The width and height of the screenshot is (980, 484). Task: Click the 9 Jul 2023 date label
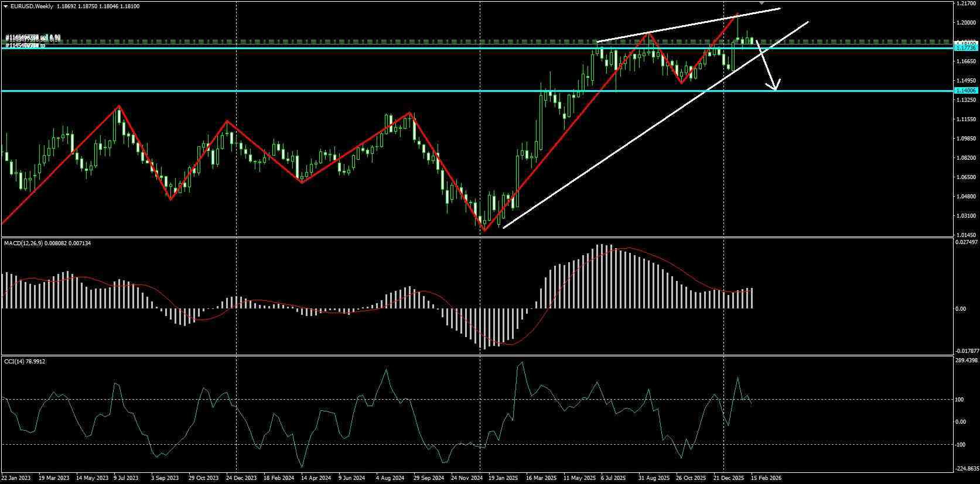click(x=126, y=478)
